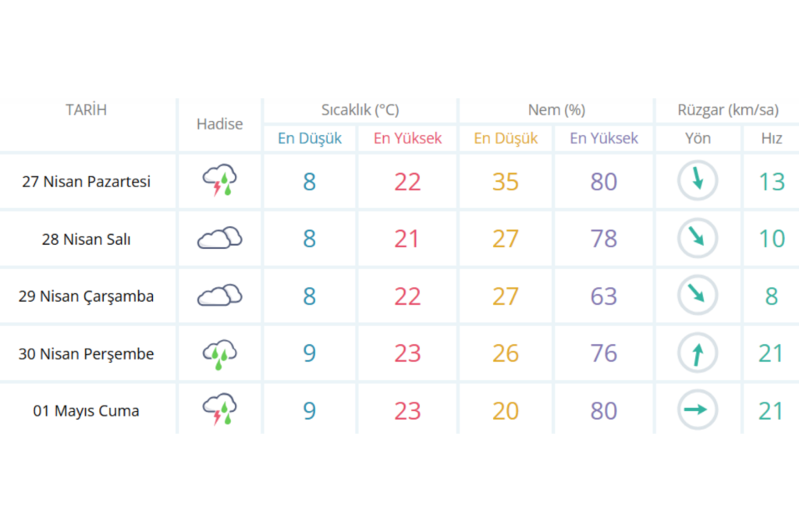The image size is (799, 532).
Task: Click the Rüzgar (km/sa) header
Action: pos(727,110)
